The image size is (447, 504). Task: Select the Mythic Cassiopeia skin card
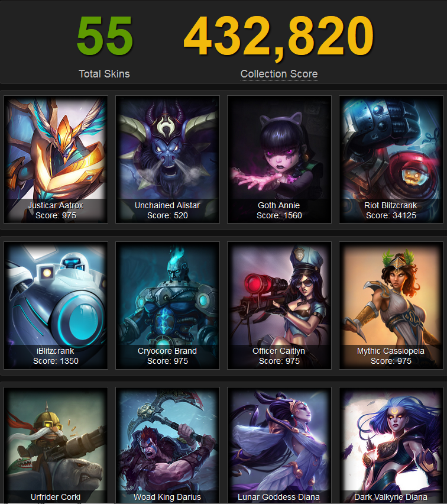(391, 305)
